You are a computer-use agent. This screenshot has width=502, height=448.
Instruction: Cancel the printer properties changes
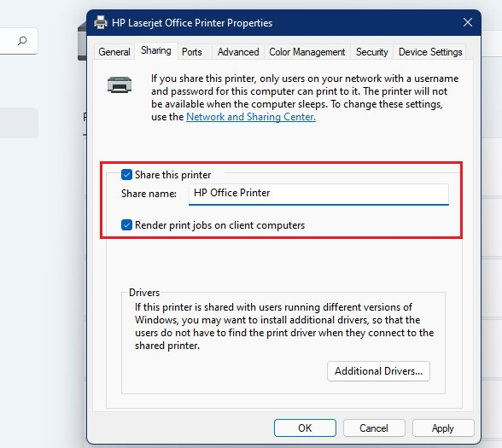374,428
